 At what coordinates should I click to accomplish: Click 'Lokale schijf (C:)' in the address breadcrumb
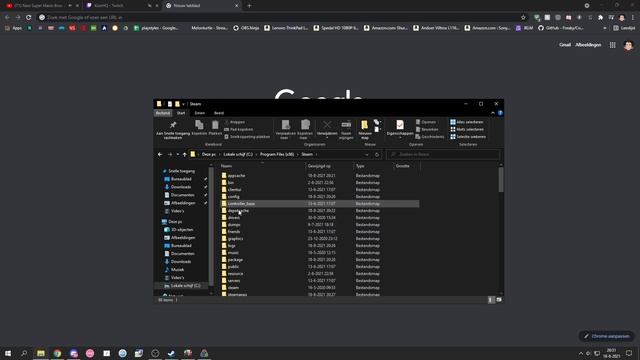coord(238,154)
